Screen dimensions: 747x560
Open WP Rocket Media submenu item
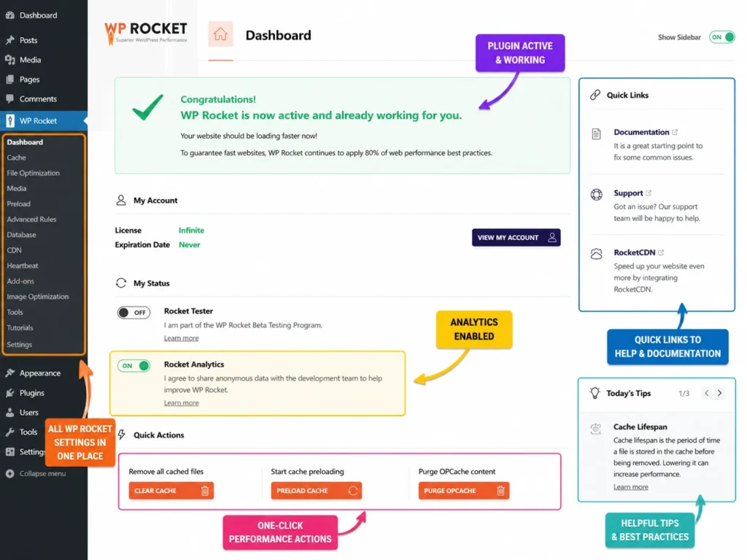(17, 189)
